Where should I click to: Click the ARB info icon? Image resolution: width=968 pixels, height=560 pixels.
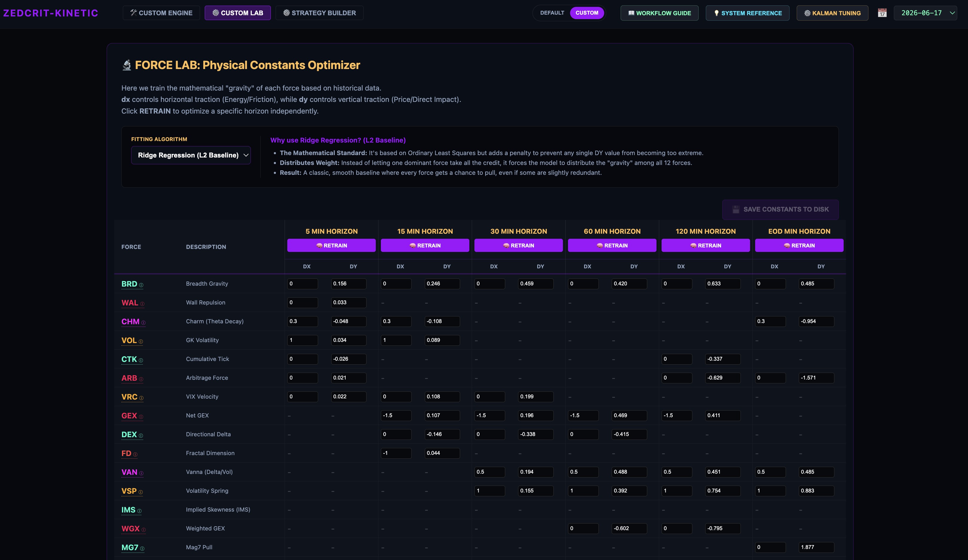pos(141,379)
